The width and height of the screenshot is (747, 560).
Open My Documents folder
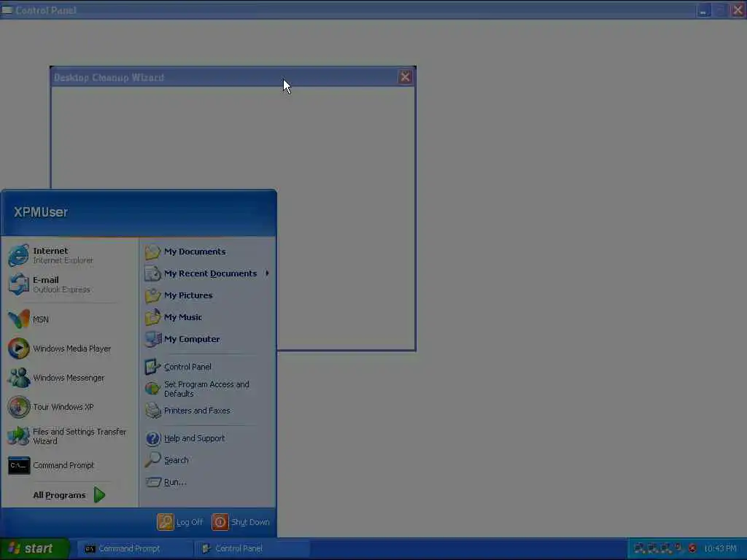click(x=208, y=252)
